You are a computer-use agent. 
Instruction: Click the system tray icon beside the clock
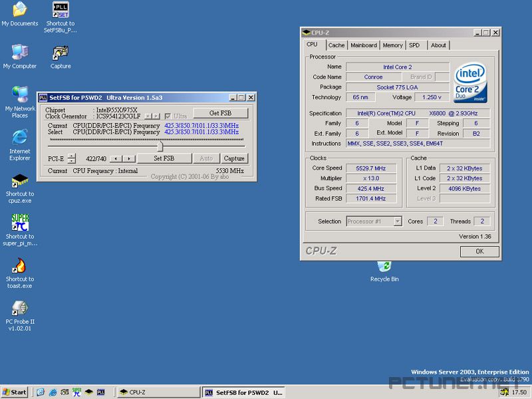(505, 392)
